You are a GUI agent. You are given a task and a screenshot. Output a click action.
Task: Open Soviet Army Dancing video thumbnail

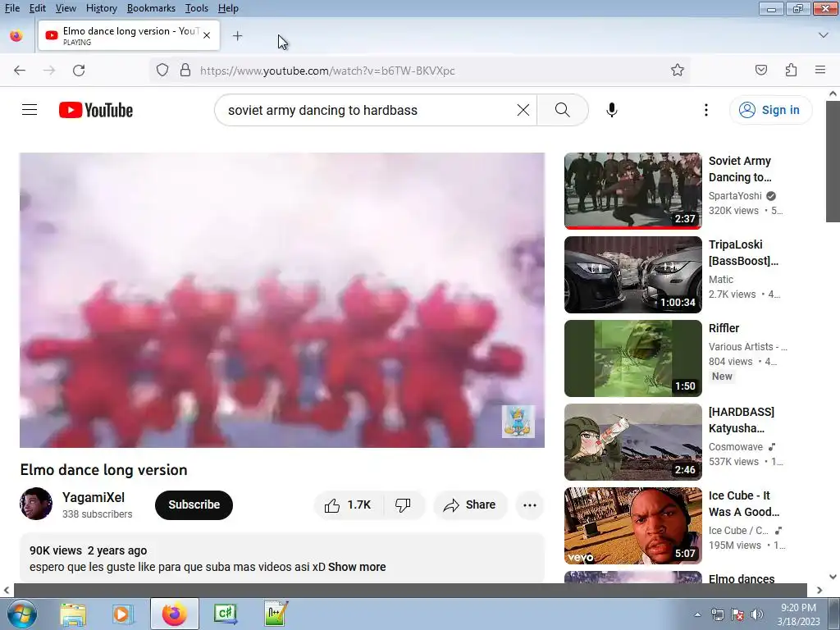[632, 190]
